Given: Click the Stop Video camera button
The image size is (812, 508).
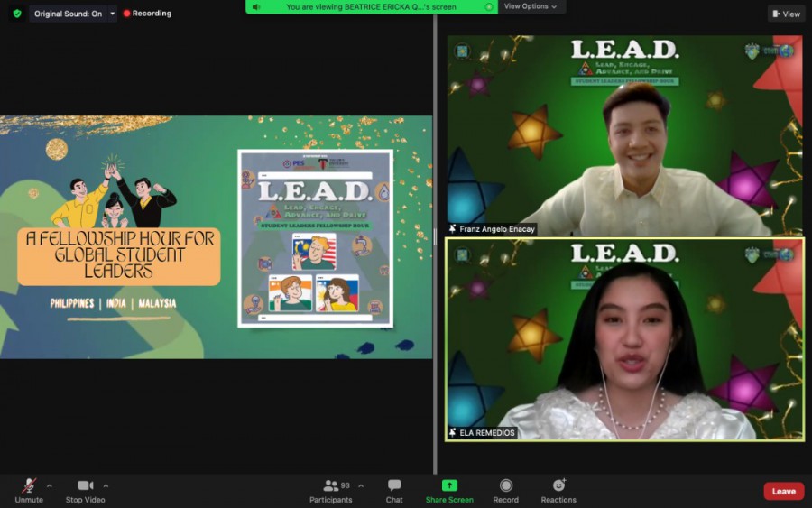Looking at the screenshot, I should pyautogui.click(x=86, y=491).
